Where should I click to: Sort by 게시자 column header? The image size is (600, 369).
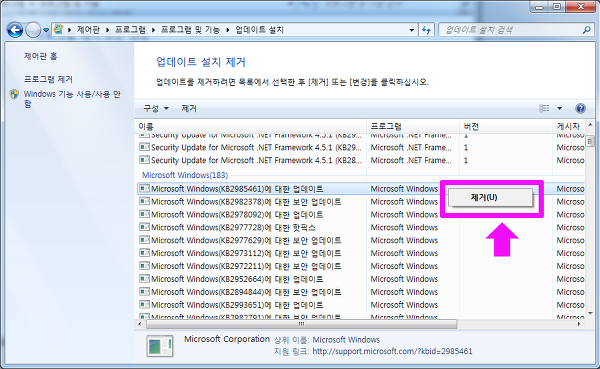[x=569, y=126]
